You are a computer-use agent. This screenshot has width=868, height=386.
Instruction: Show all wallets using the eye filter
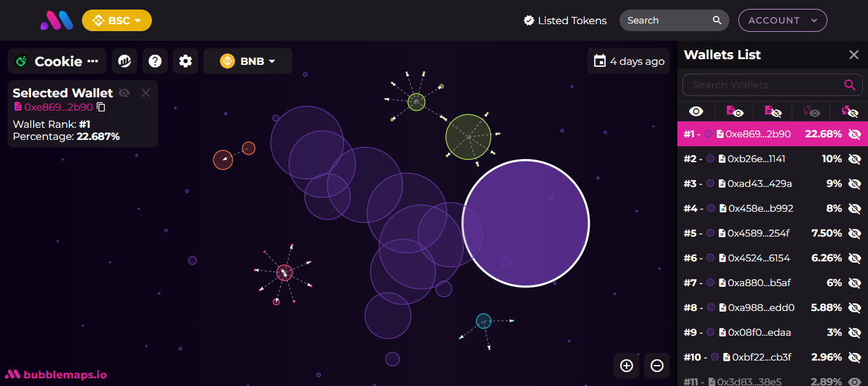coord(696,111)
